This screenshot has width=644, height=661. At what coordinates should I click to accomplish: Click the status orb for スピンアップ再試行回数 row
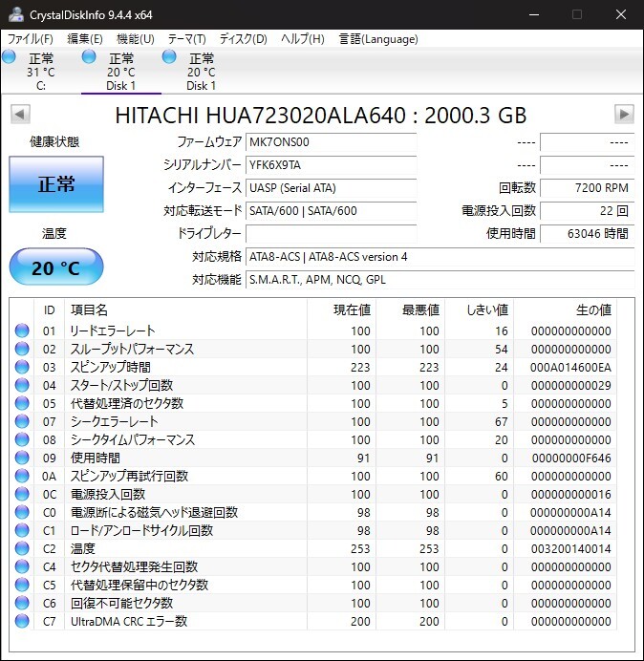pos(22,476)
